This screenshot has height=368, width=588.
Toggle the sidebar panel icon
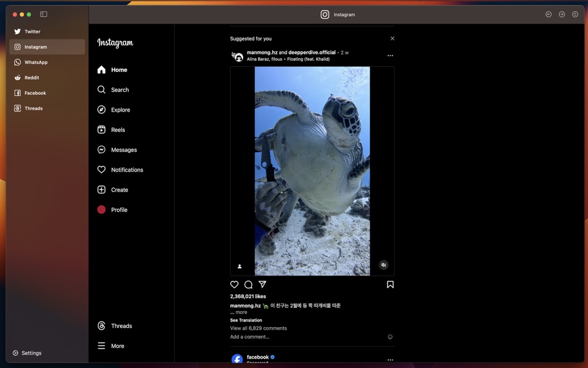tap(43, 14)
